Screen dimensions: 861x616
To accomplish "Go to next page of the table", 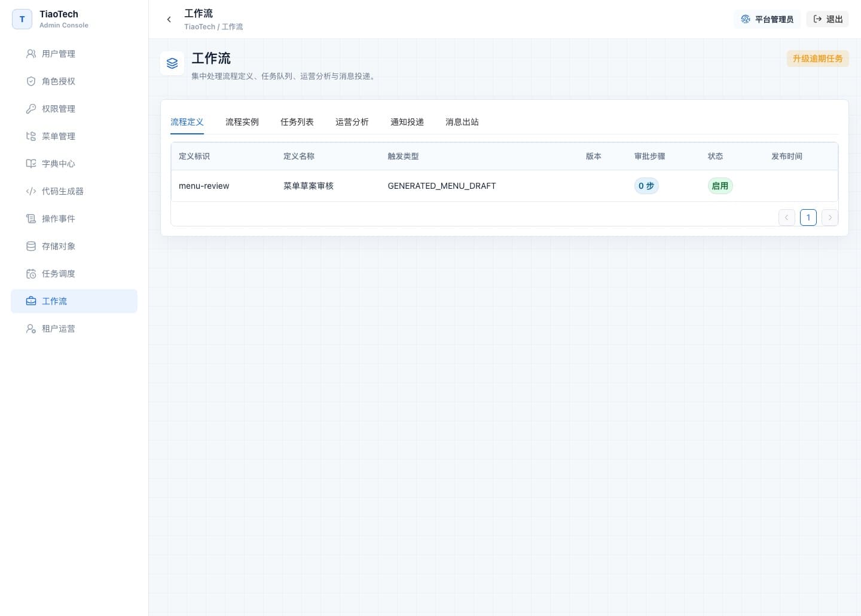I will [x=830, y=217].
